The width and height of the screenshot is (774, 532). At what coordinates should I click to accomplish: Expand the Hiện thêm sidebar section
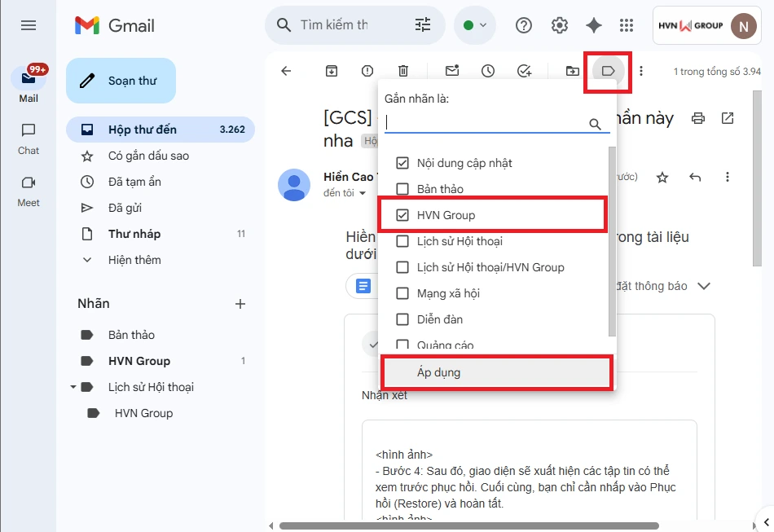click(134, 260)
